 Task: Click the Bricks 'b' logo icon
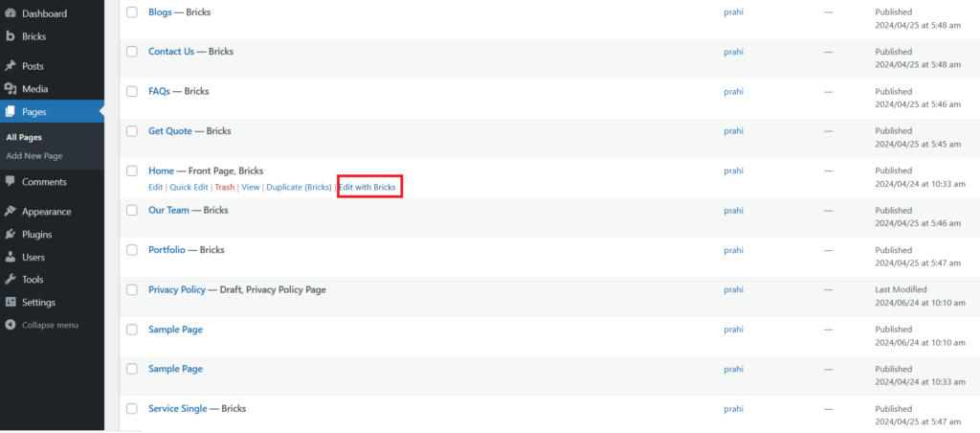click(x=10, y=36)
